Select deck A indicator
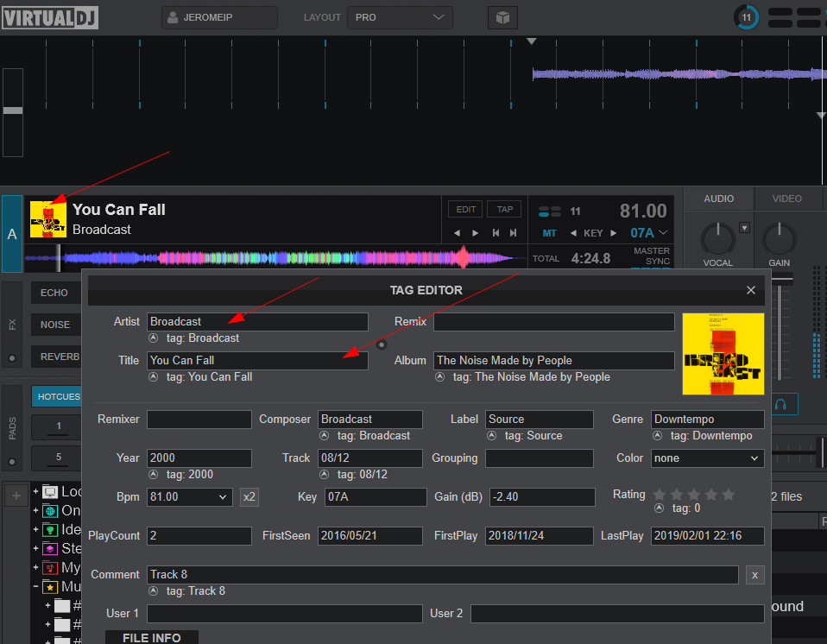 [11, 234]
